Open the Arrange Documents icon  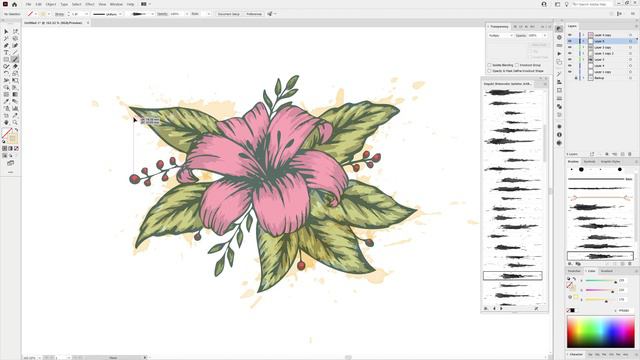(144, 4)
